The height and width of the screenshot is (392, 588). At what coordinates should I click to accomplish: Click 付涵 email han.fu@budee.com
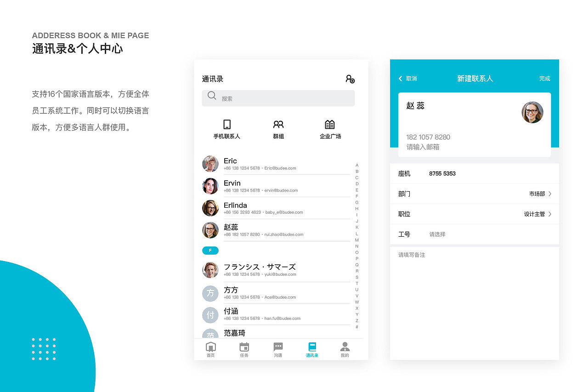[x=283, y=318]
